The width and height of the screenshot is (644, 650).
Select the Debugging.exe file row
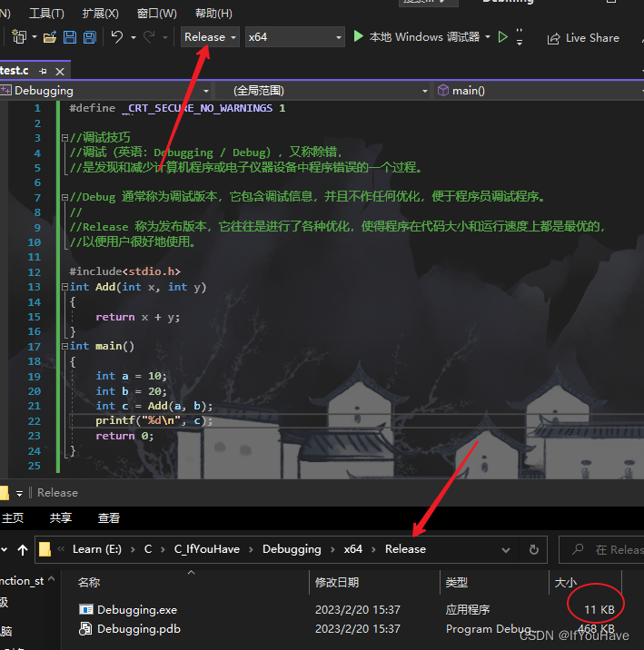(x=346, y=609)
